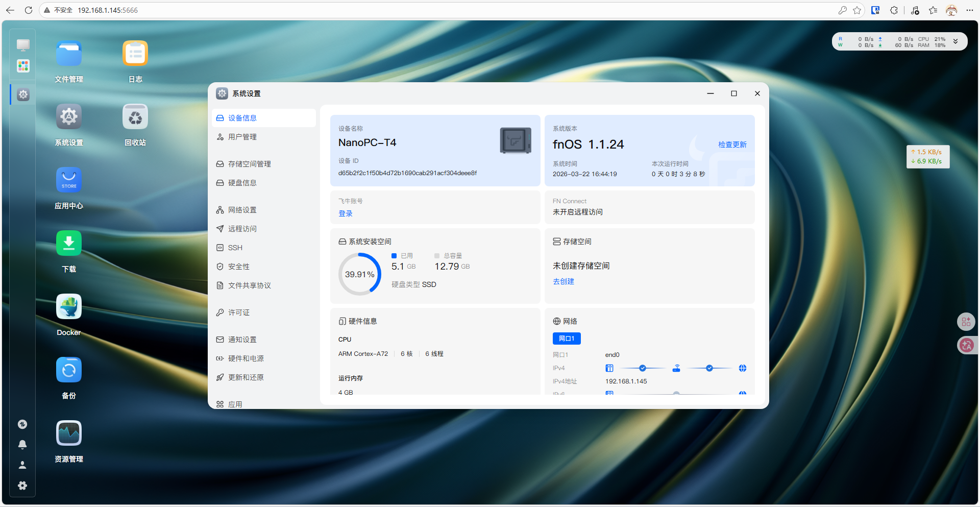Open the 文件管理 desktop icon
This screenshot has width=980, height=507.
(69, 54)
